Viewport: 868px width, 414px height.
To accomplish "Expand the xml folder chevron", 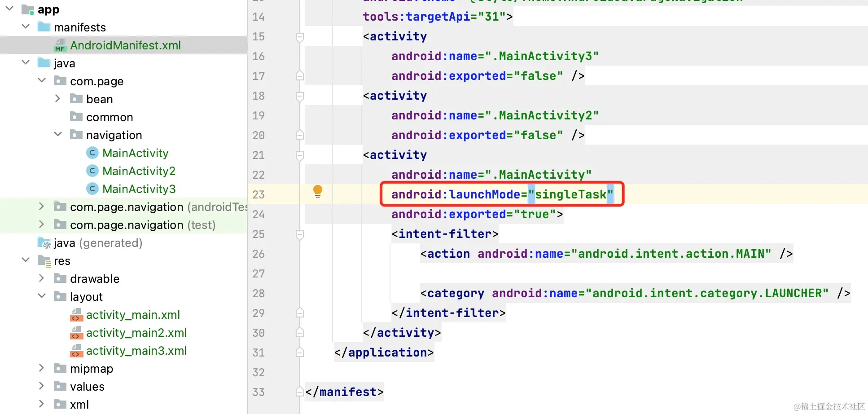I will pos(41,404).
